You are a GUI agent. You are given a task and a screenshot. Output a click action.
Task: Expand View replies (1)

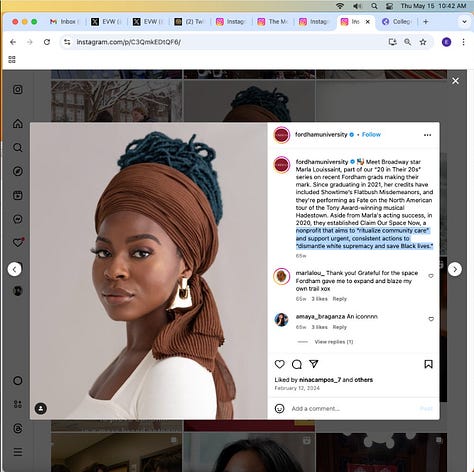[334, 342]
